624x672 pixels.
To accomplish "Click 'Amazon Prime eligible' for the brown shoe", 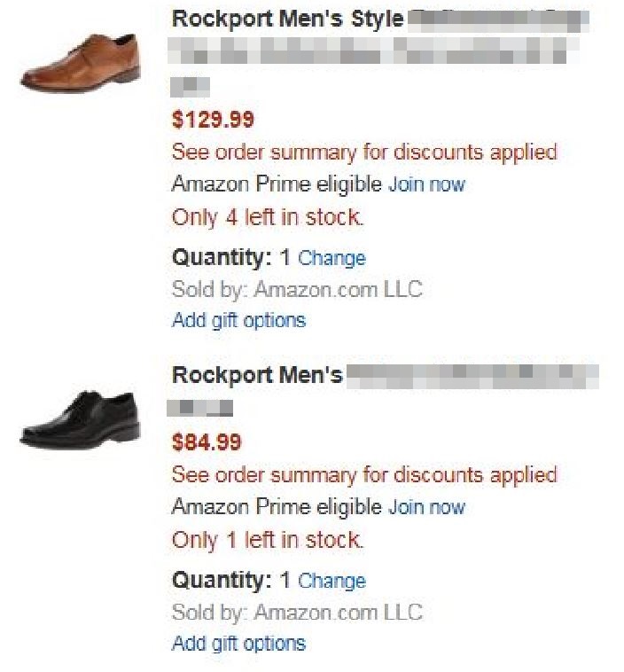I will tap(277, 184).
